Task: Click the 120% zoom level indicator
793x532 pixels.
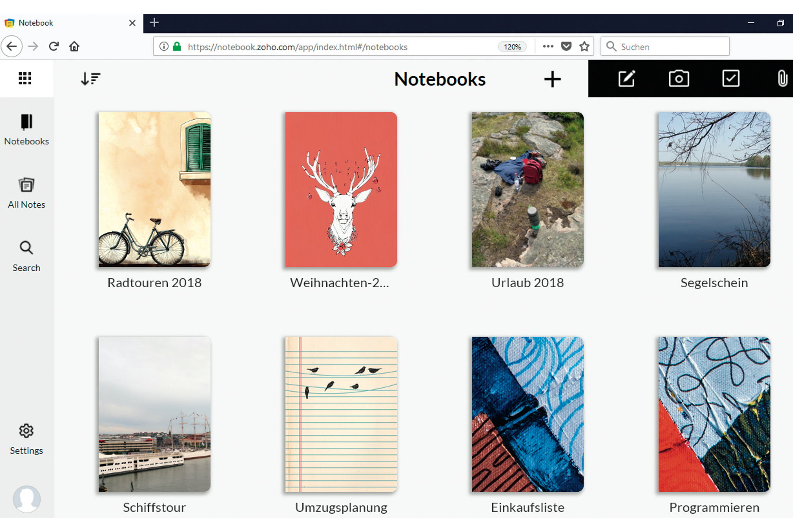Action: click(512, 47)
